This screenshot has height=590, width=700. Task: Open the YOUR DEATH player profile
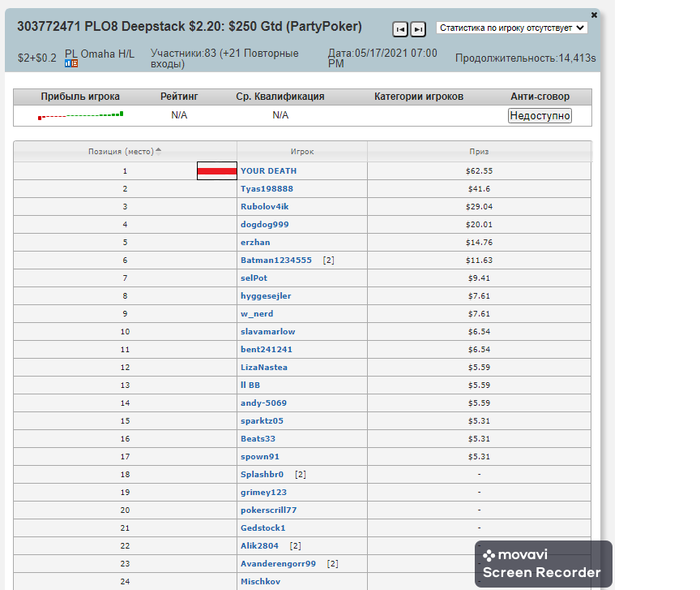tap(268, 171)
